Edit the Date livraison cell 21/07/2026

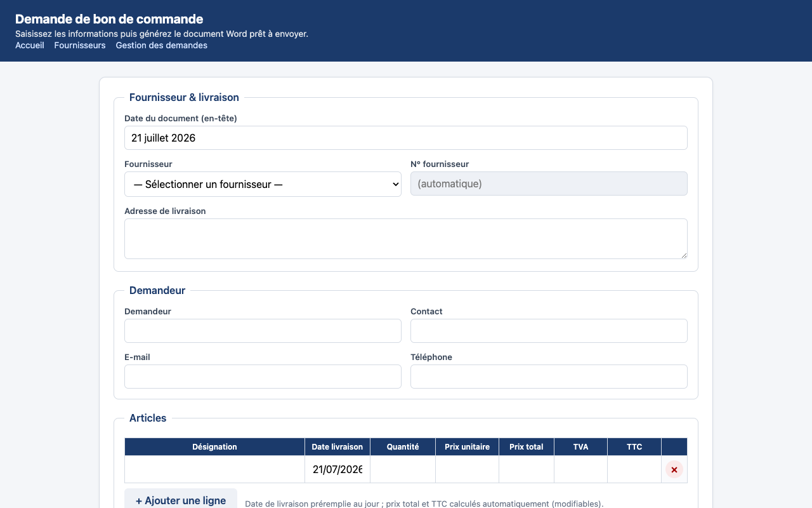pyautogui.click(x=337, y=469)
